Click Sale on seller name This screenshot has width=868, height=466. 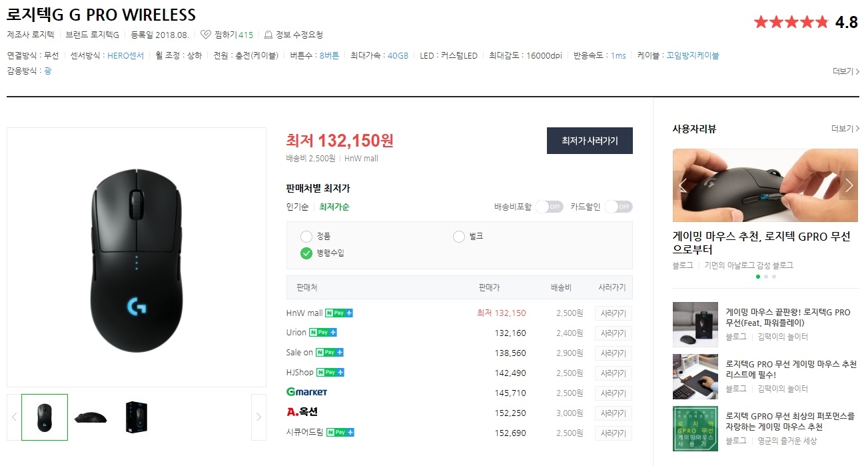(300, 352)
